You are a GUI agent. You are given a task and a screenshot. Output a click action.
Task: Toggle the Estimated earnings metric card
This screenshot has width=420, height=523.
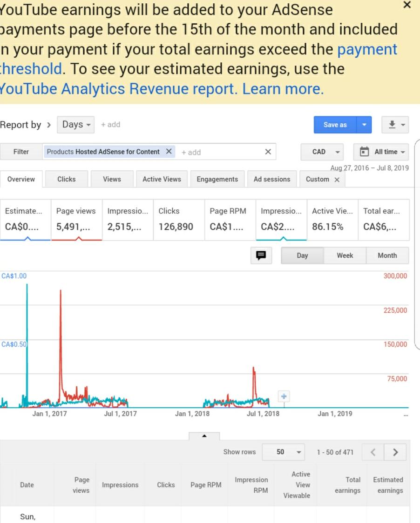(x=25, y=220)
